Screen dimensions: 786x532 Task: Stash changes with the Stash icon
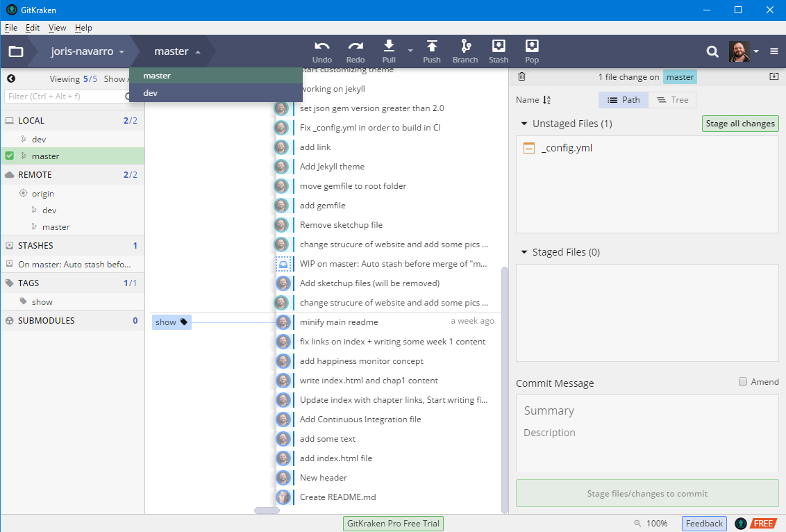(x=499, y=46)
